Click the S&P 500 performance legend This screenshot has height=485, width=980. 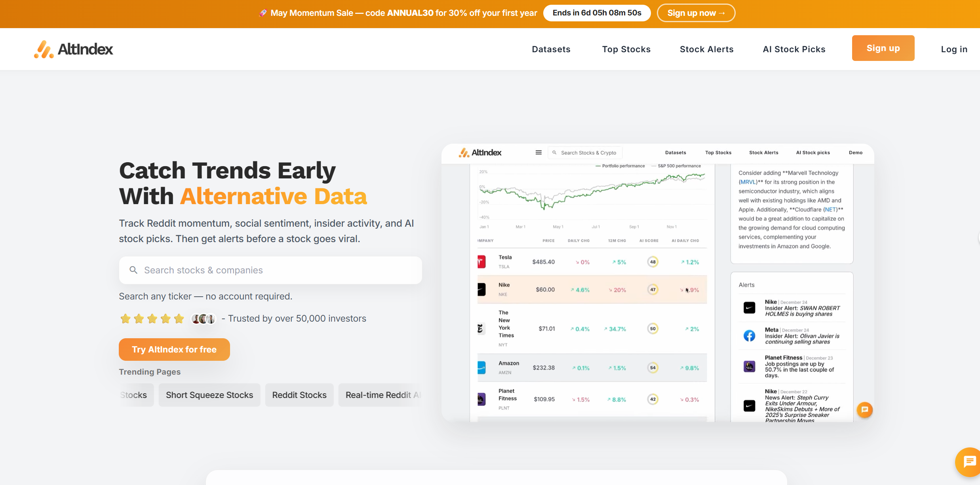tap(676, 166)
